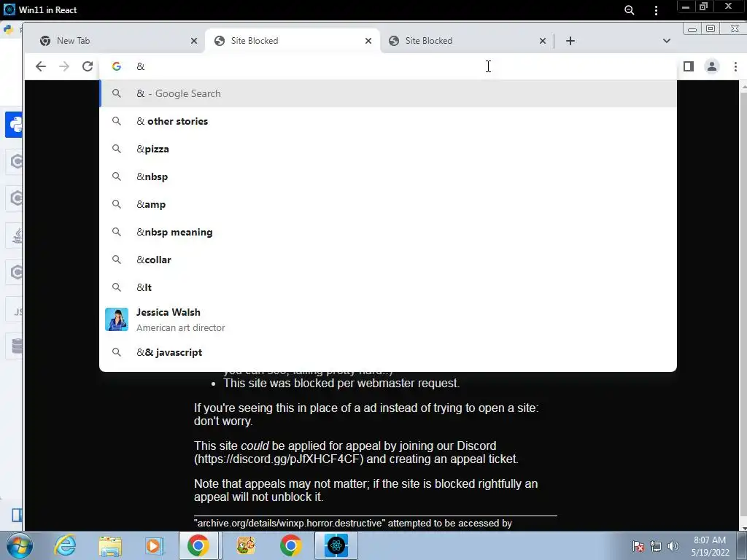Screen dimensions: 747x560
Task: Click the archive.org/details/winxp.horror.destructive text
Action: 290,523
